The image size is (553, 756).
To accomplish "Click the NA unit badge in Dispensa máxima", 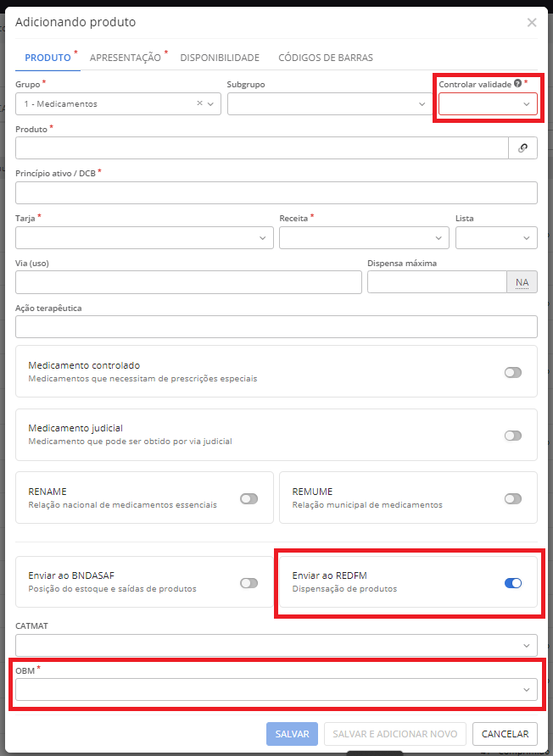I will click(x=522, y=282).
